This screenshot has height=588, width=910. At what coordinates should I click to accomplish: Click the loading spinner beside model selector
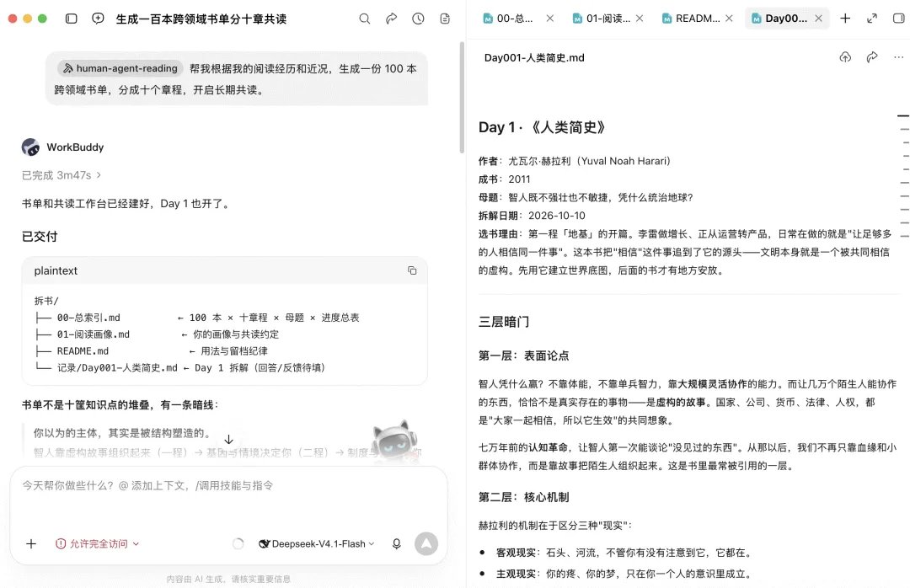[238, 543]
